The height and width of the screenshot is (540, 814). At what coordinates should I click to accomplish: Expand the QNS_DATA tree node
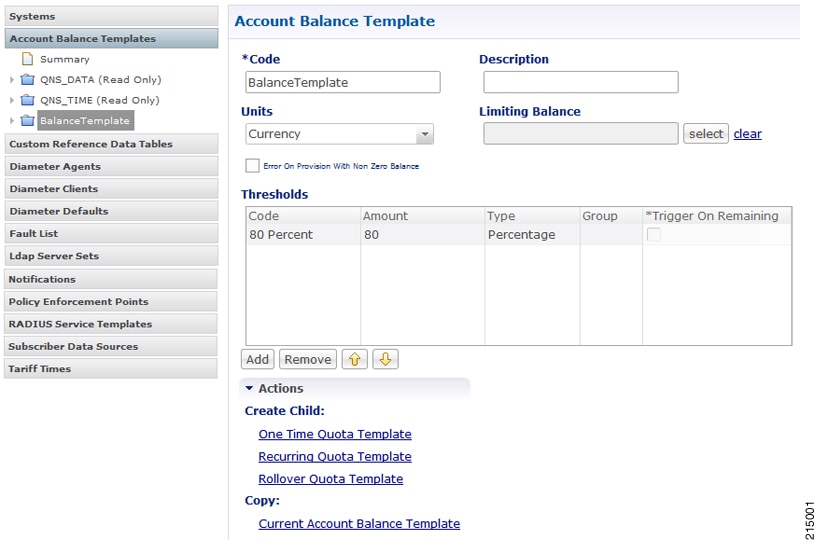[12, 79]
